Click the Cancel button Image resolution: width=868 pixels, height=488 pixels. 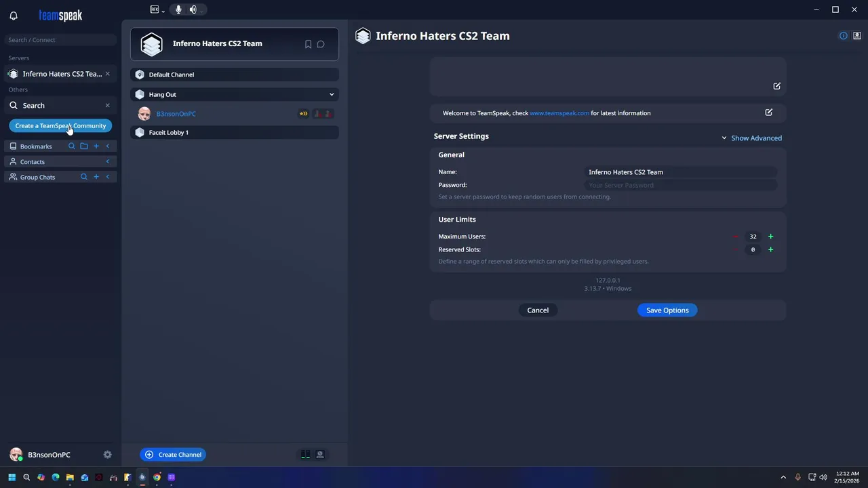click(x=538, y=310)
